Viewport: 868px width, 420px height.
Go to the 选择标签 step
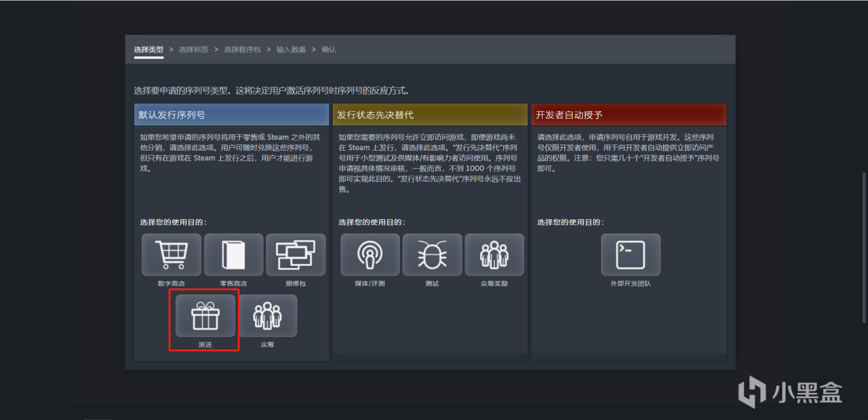pos(194,50)
